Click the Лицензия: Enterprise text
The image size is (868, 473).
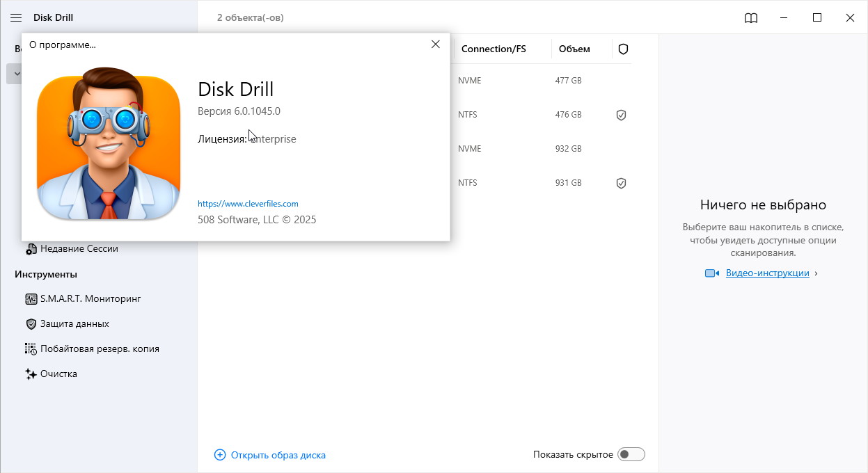(247, 139)
